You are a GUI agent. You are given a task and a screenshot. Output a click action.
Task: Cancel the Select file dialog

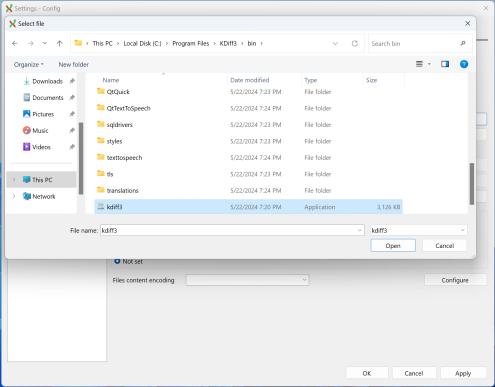[x=444, y=246]
